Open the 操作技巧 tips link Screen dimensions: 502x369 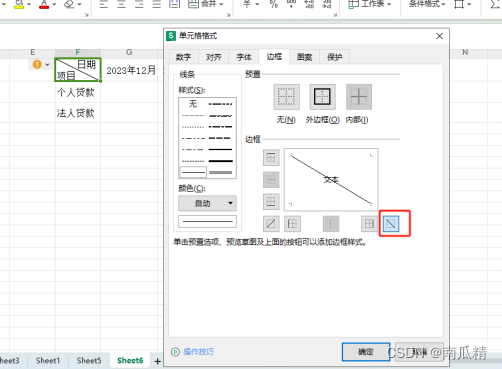[198, 352]
